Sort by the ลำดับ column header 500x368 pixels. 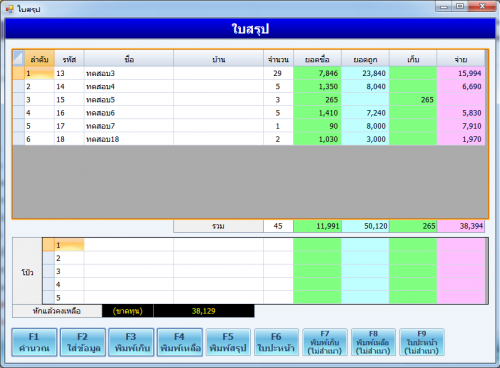[x=40, y=59]
